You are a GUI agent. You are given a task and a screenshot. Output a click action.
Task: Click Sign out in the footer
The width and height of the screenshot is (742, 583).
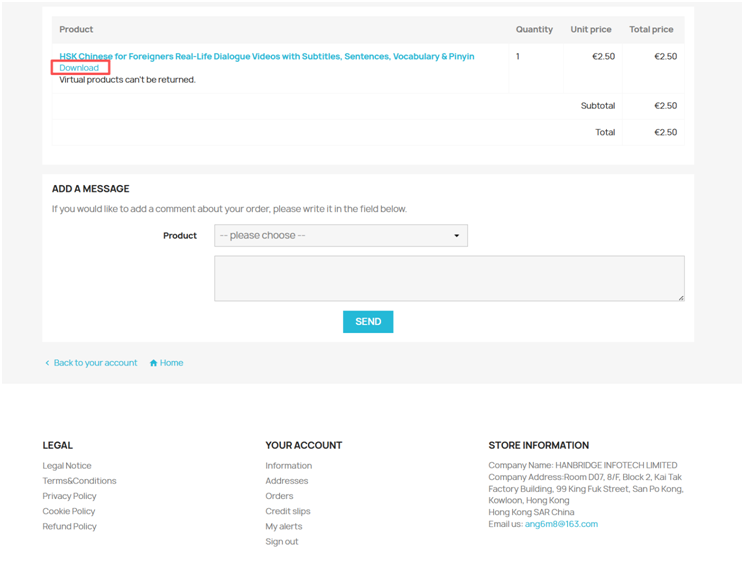(282, 541)
